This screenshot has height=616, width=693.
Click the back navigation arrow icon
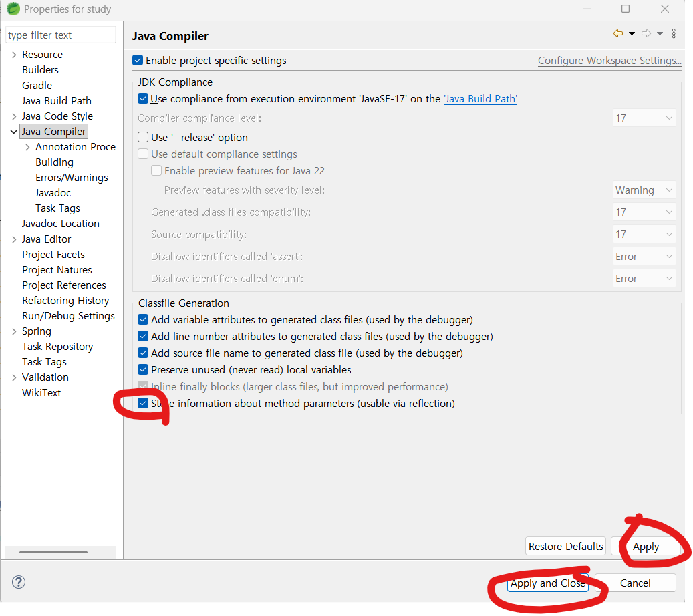tap(618, 33)
